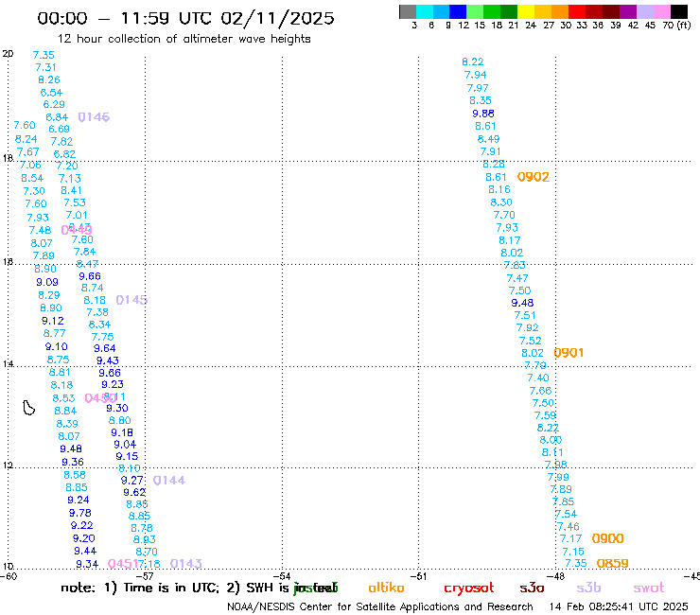Click the 12 latitude axis label
The width and height of the screenshot is (700, 615).
point(8,466)
